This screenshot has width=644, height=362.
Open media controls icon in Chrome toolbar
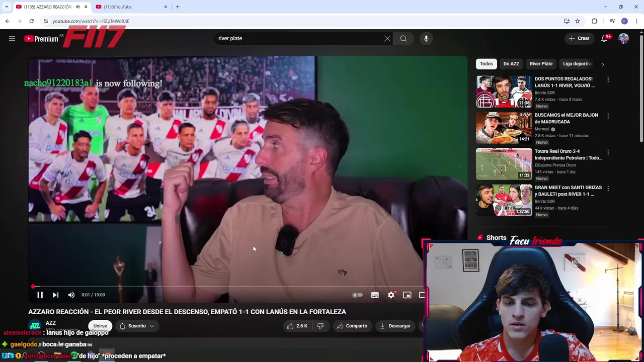tap(612, 21)
